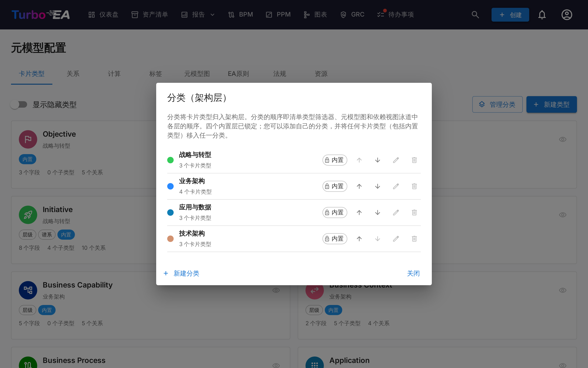Switch to the 关系 tab
This screenshot has height=368, width=588.
point(73,74)
